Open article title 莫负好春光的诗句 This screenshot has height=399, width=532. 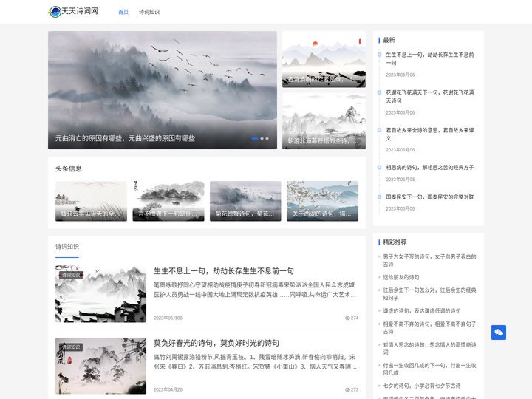pos(216,343)
